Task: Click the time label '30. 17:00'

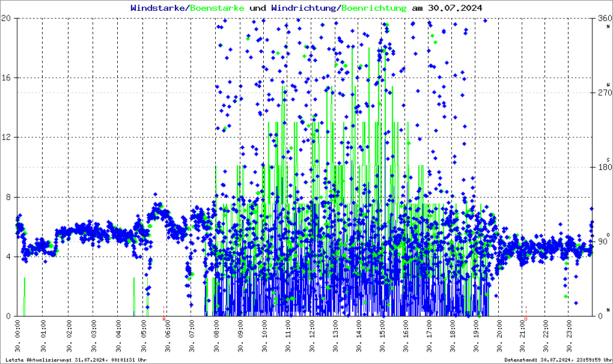Action: pos(429,336)
